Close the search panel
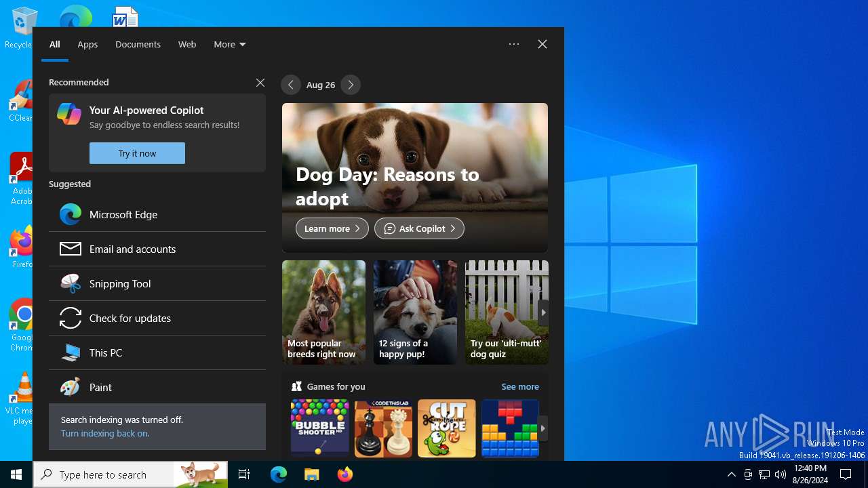This screenshot has width=868, height=488. pyautogui.click(x=542, y=44)
